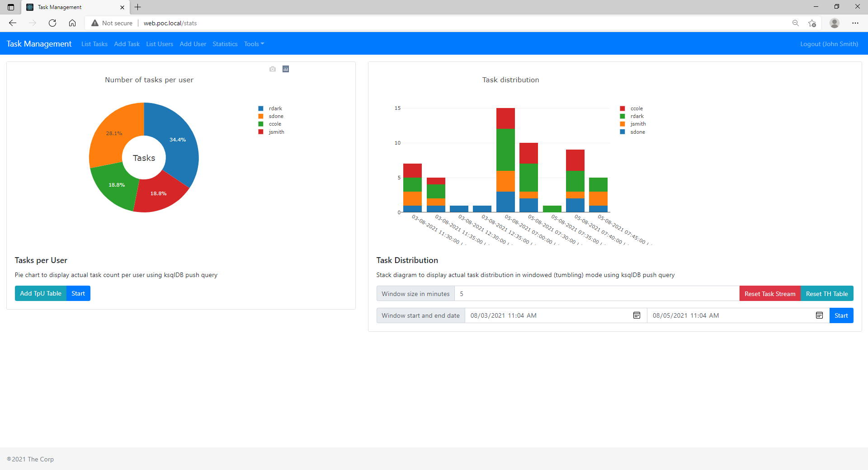
Task: Click the tallest stacked bar's red segment
Action: click(505, 118)
